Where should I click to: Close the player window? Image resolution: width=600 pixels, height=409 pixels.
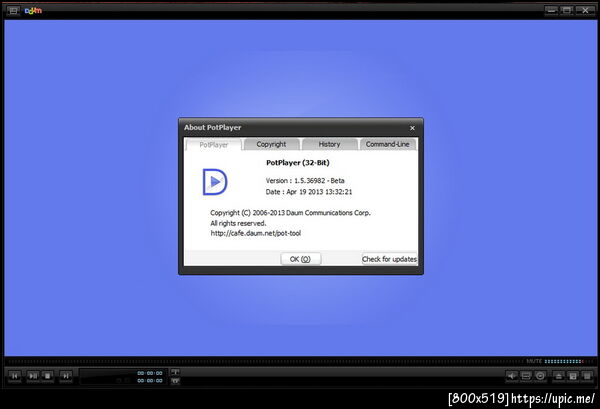[x=585, y=11]
